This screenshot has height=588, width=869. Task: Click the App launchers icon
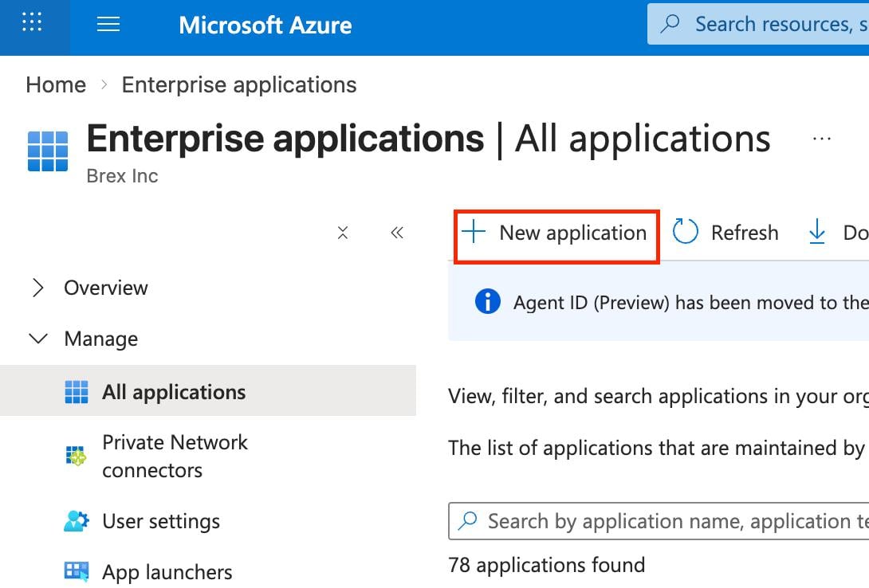77,572
